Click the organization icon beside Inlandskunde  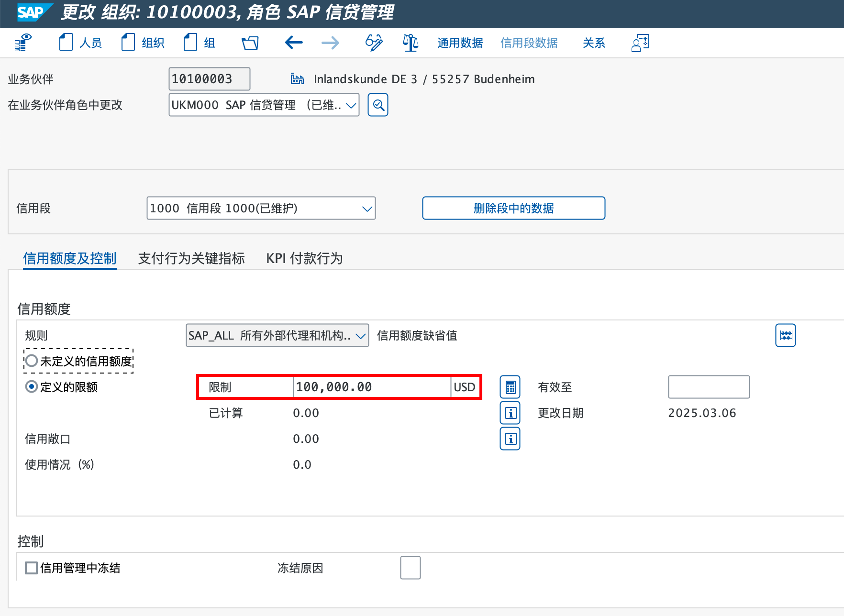tap(297, 79)
